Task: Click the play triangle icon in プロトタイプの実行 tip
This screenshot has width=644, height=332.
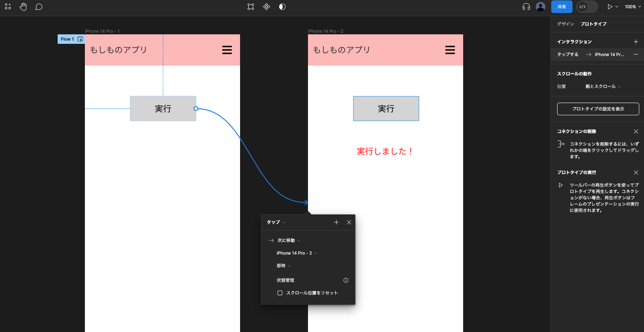Action: coord(560,185)
